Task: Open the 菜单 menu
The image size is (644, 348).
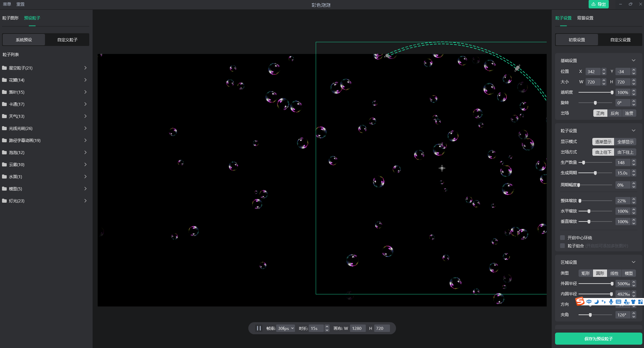Action: pos(7,4)
